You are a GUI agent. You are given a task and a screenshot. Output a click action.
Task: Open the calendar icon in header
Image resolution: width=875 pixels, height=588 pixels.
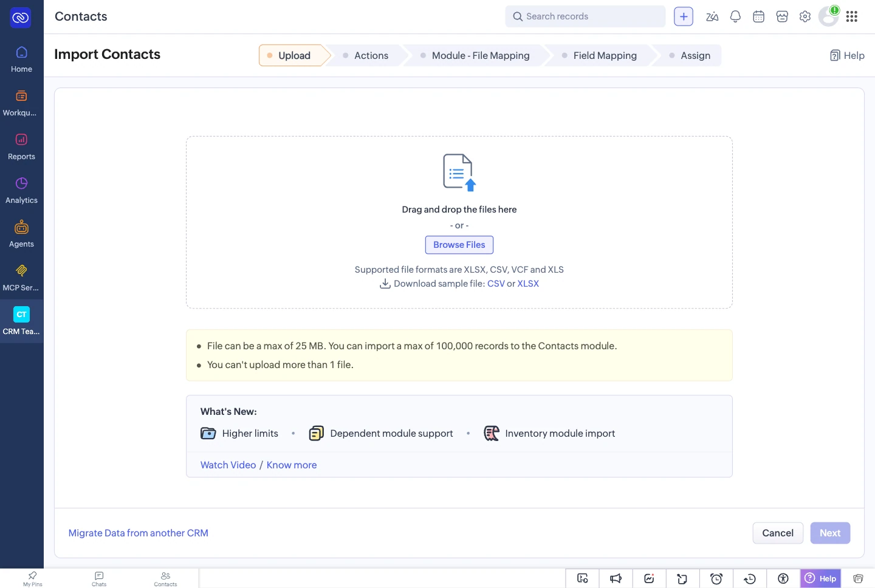click(758, 16)
